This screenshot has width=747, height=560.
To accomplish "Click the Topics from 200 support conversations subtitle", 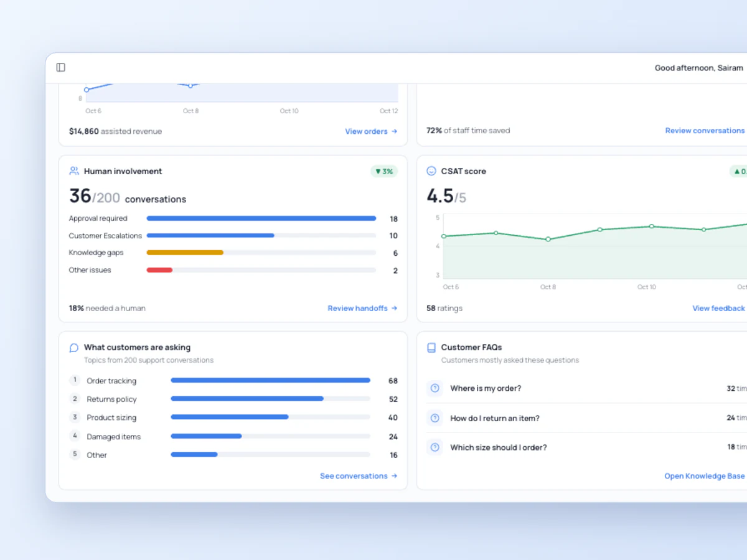I will (149, 360).
